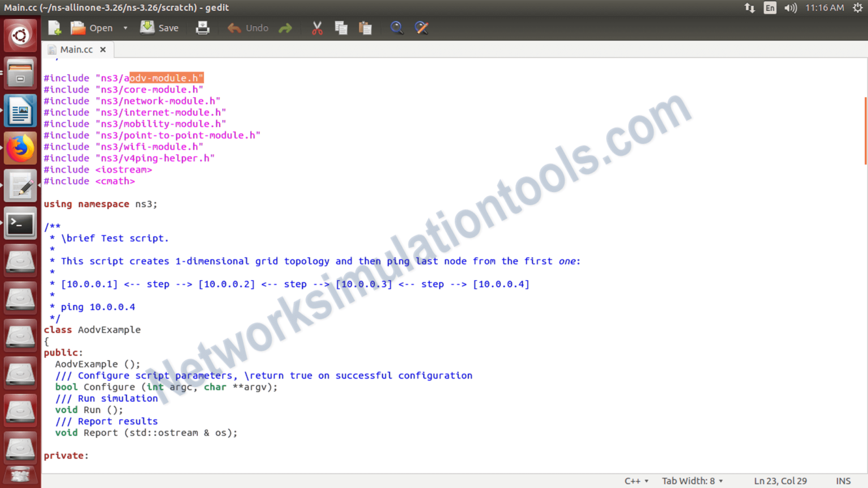Redo the last undone edit
This screenshot has width=868, height=488.
pos(285,28)
